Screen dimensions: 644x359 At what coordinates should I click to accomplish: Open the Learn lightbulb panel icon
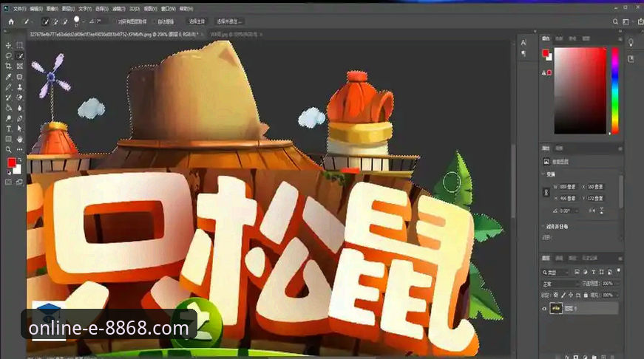pos(631,42)
